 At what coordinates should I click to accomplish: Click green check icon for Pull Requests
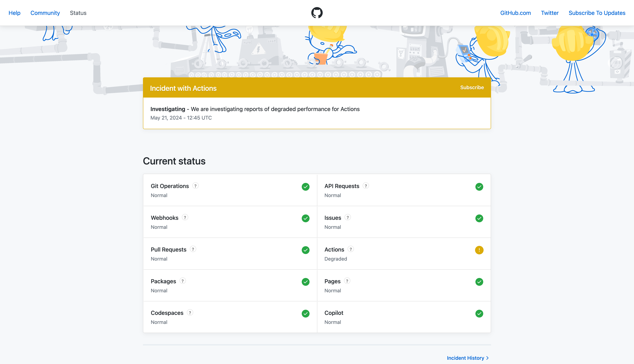coord(306,250)
